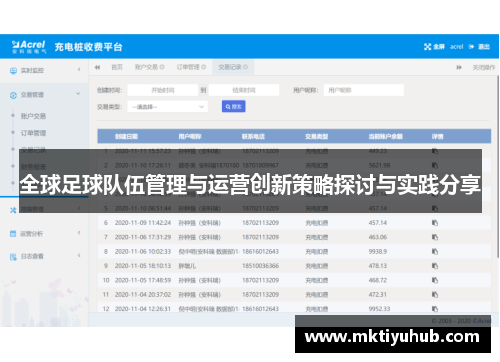Open details icon for row 11 (2020-11-04 20:37:02)
The image size is (500, 362).
tap(435, 294)
